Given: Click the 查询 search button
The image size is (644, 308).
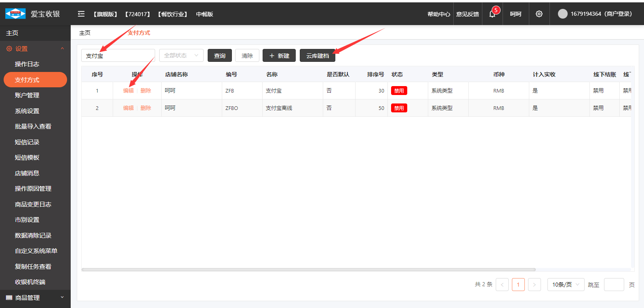Looking at the screenshot, I should click(x=219, y=56).
